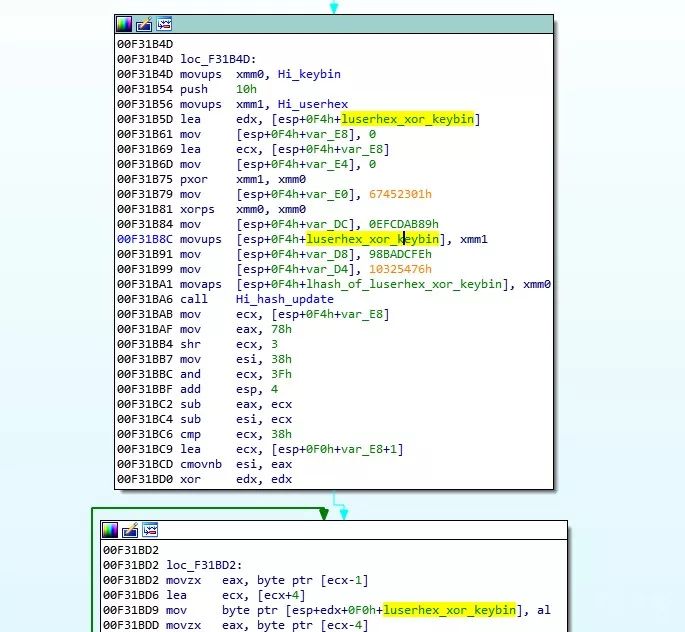Click group nodes icon in loc_F31B4D block

coord(164,24)
